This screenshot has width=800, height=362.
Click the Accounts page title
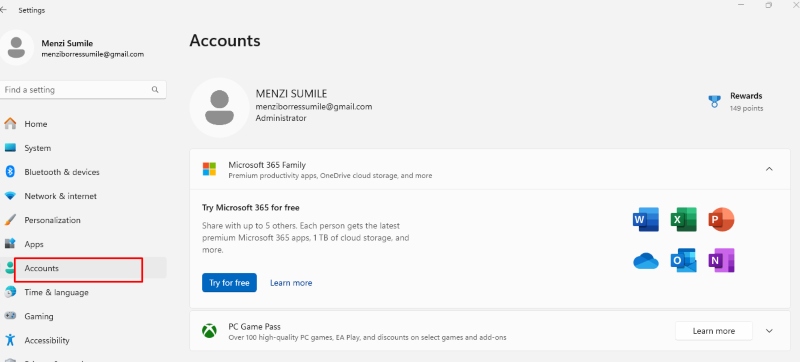point(225,40)
